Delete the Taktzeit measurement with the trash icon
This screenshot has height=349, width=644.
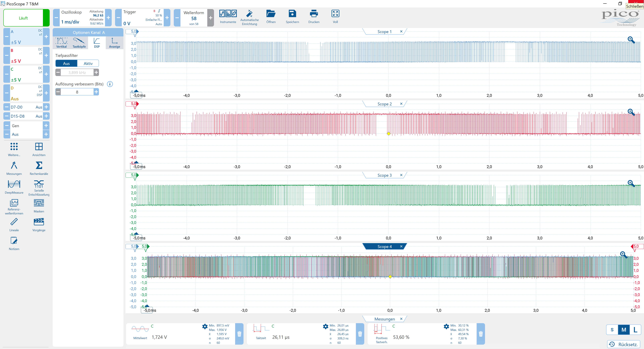coord(360,334)
